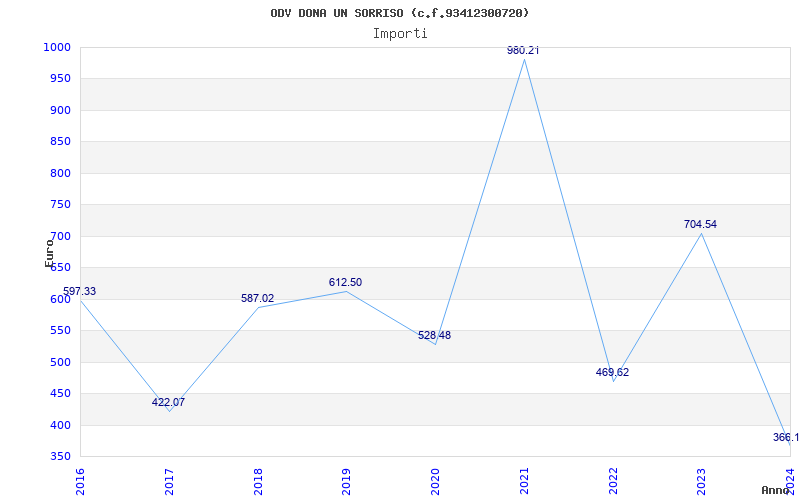Click the 2017 x-axis year label
The width and height of the screenshot is (800, 500).
[x=169, y=481]
